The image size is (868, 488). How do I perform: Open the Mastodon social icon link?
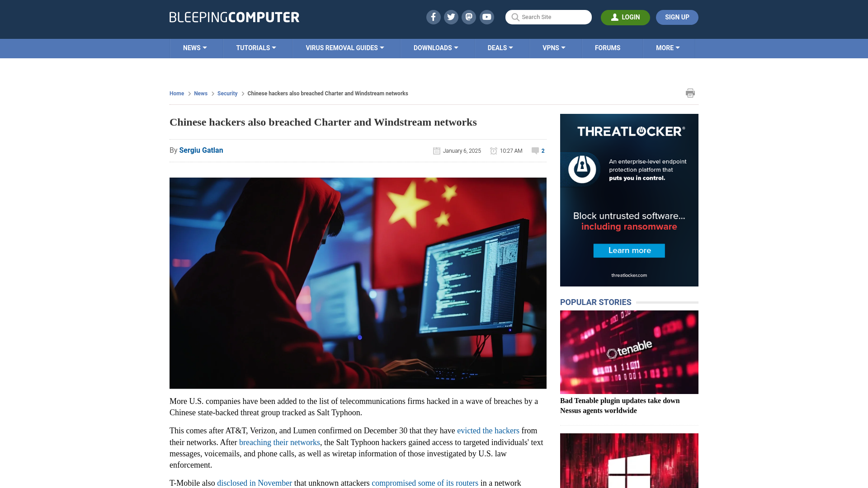[x=468, y=17]
